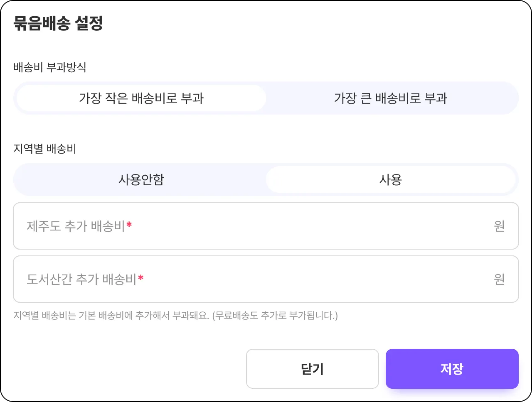532x402 pixels.
Task: Click the 닫기 button
Action: coord(312,369)
